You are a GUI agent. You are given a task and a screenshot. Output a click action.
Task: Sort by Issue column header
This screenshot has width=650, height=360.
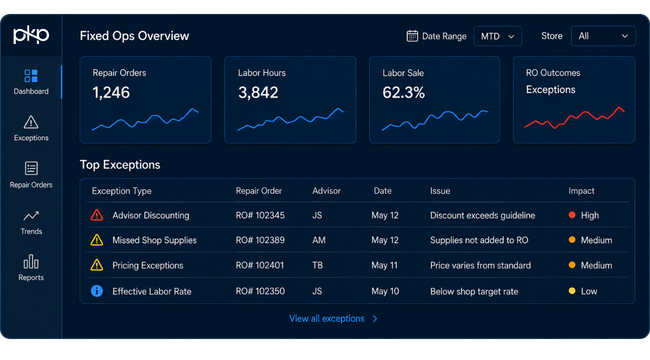[440, 191]
